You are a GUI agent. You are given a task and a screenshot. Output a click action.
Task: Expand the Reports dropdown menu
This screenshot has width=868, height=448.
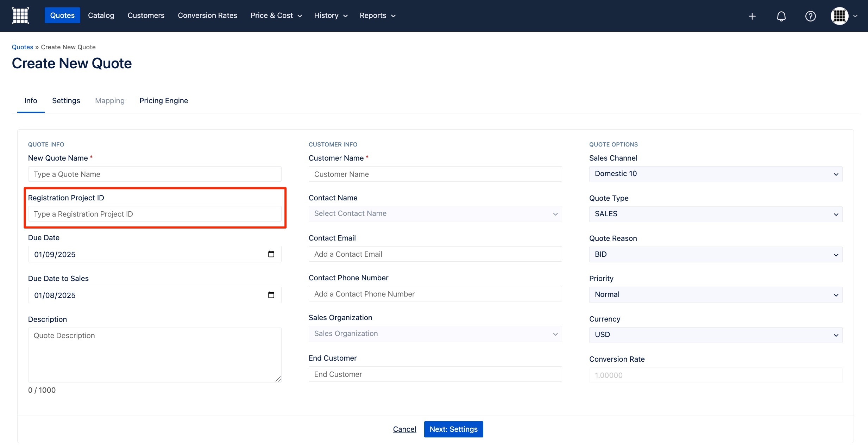click(378, 15)
